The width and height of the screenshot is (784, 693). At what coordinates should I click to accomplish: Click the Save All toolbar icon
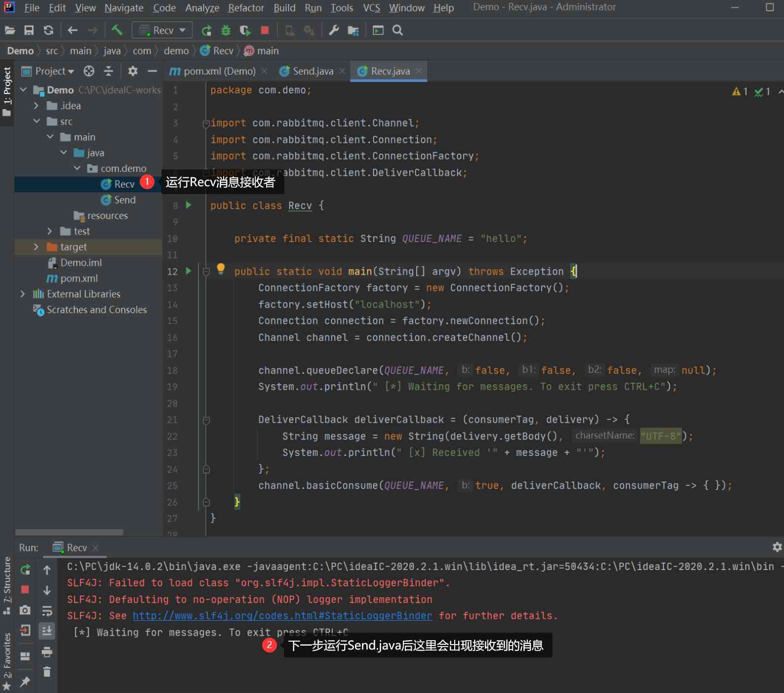(x=29, y=31)
